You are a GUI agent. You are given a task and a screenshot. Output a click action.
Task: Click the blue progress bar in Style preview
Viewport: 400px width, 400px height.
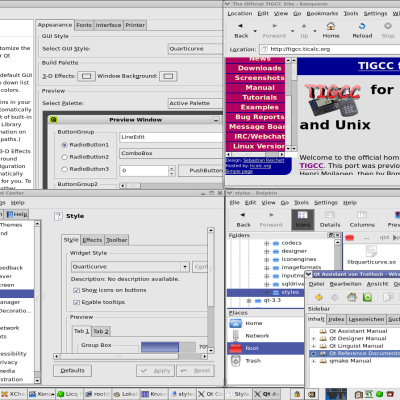(168, 347)
